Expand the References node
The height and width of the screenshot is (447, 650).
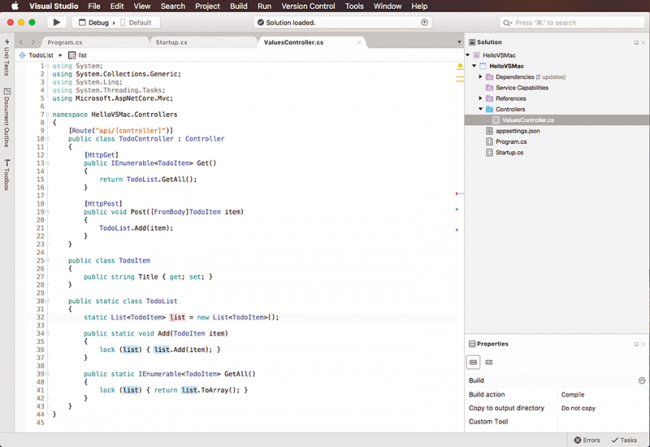(x=480, y=98)
